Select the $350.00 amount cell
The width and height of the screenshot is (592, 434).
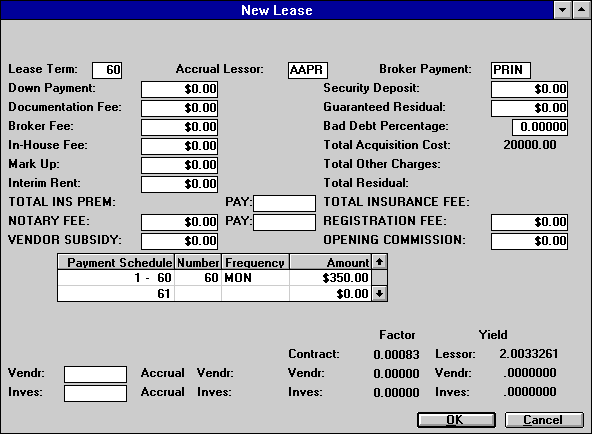pyautogui.click(x=330, y=278)
